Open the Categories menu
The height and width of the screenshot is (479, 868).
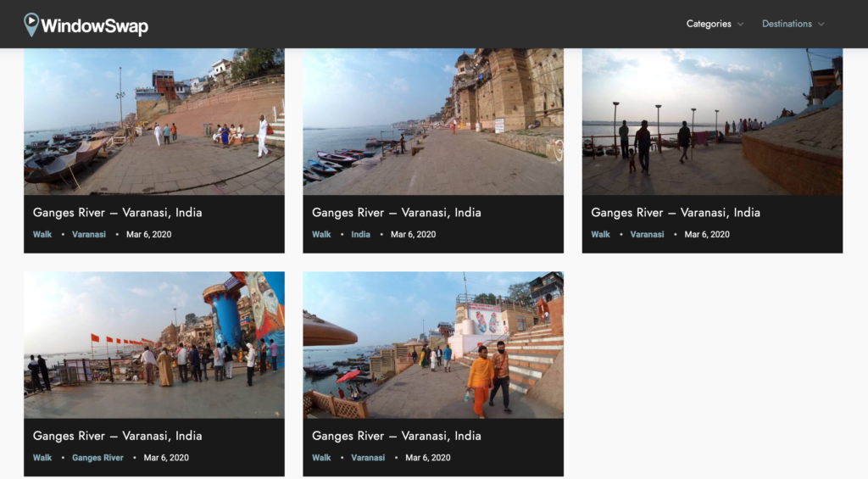709,24
